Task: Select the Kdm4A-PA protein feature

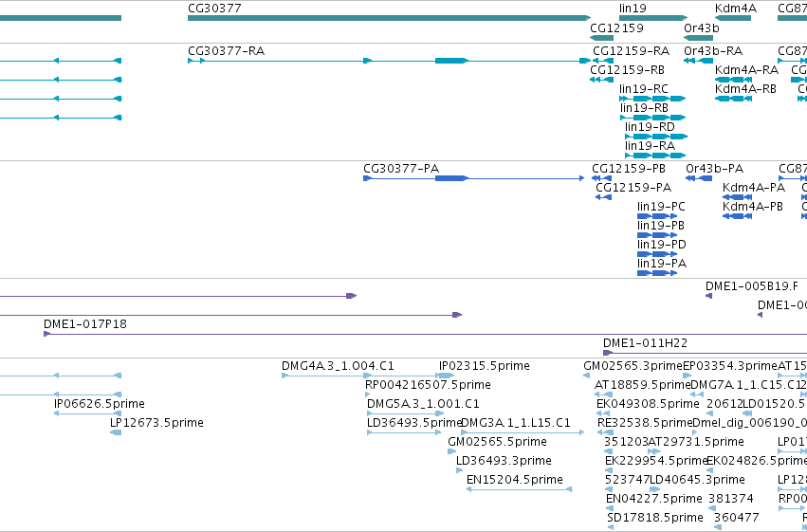Action: (737, 197)
